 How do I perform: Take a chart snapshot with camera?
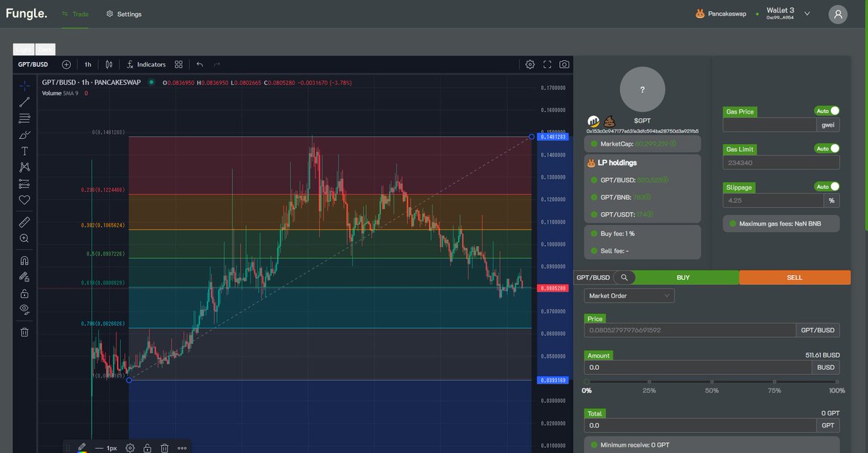(564, 64)
